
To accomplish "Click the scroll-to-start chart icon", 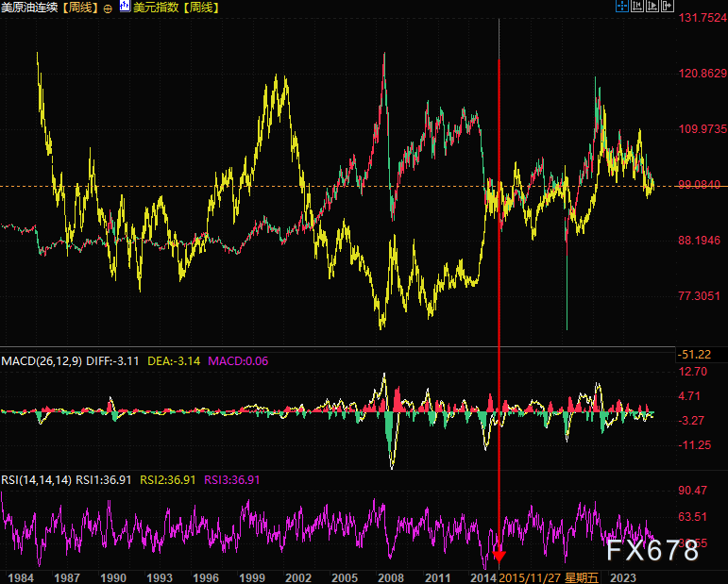I will point(637,8).
